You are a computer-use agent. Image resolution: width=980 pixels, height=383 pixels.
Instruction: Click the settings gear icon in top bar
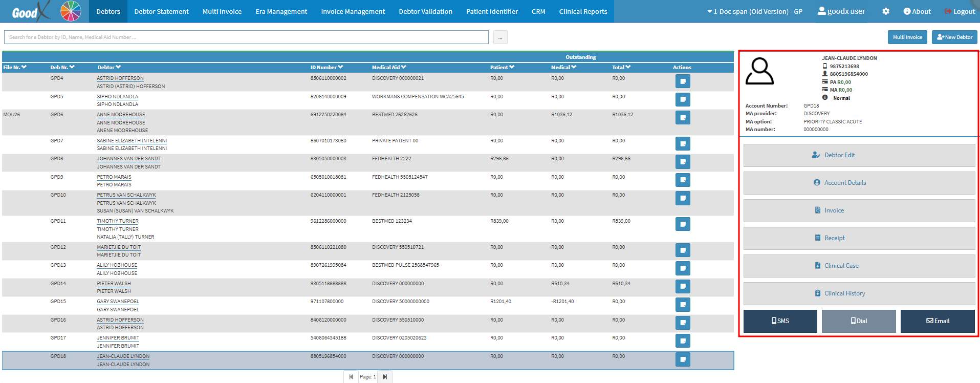pyautogui.click(x=886, y=11)
